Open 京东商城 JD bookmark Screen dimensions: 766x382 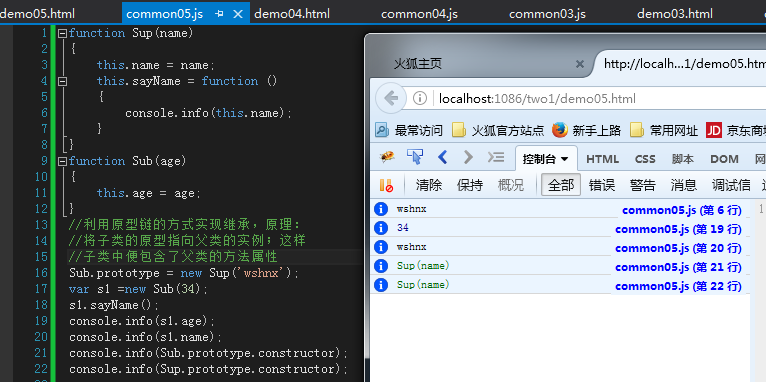click(x=736, y=130)
